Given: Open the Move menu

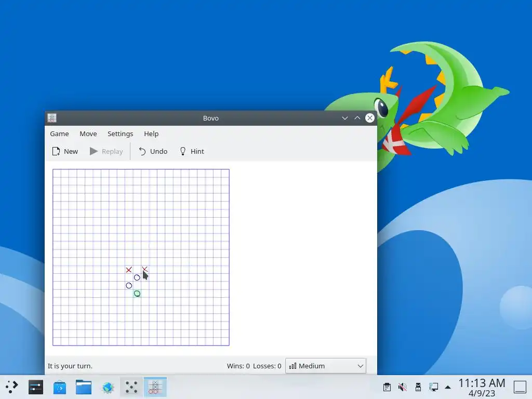Looking at the screenshot, I should (88, 134).
